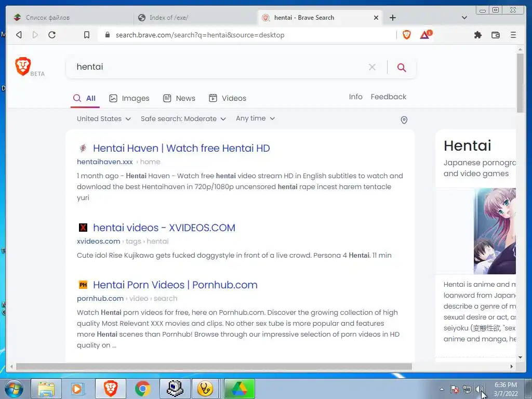The height and width of the screenshot is (399, 532).
Task: Open Brave Rewards triangle icon
Action: [x=426, y=35]
